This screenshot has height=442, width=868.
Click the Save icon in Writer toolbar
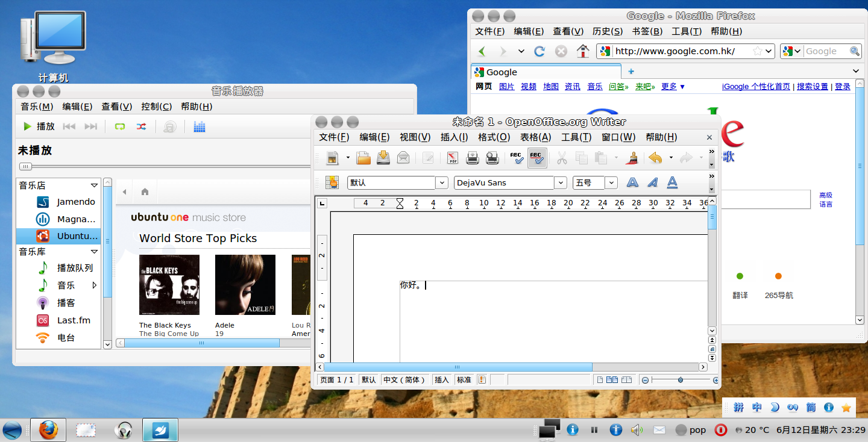click(x=383, y=158)
